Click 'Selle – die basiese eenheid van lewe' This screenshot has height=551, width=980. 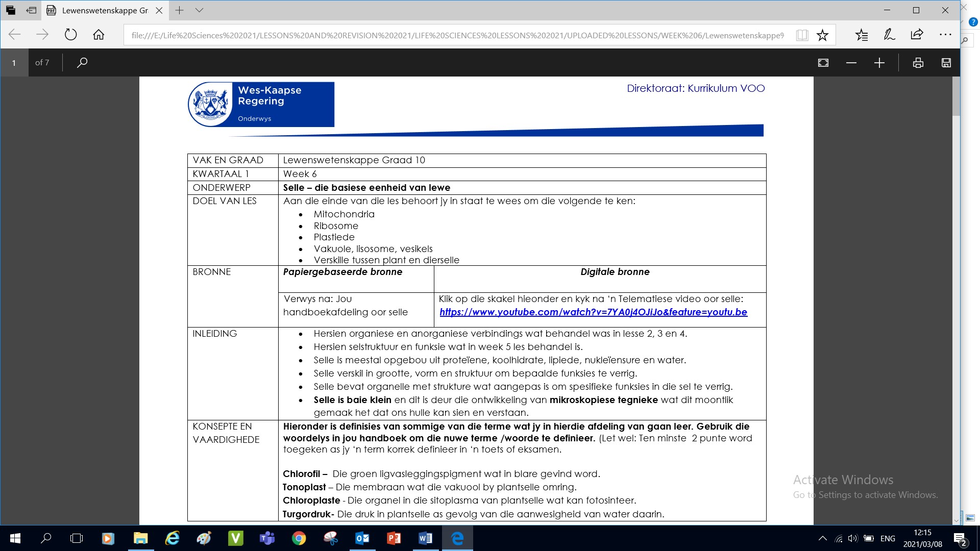click(366, 187)
